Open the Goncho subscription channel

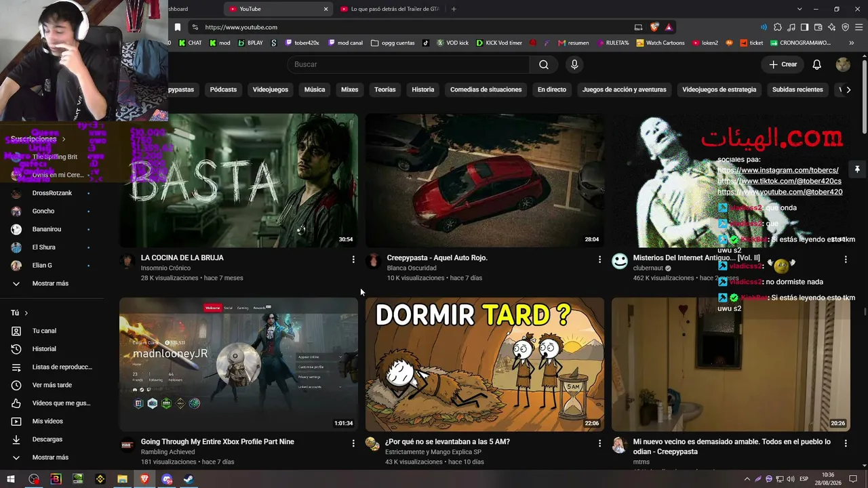(43, 211)
